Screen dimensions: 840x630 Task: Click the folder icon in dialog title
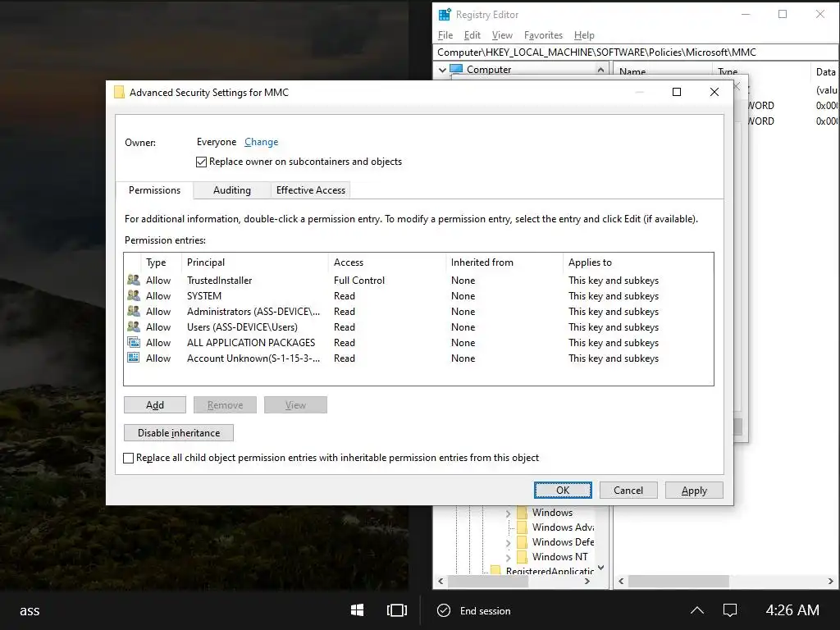point(119,92)
